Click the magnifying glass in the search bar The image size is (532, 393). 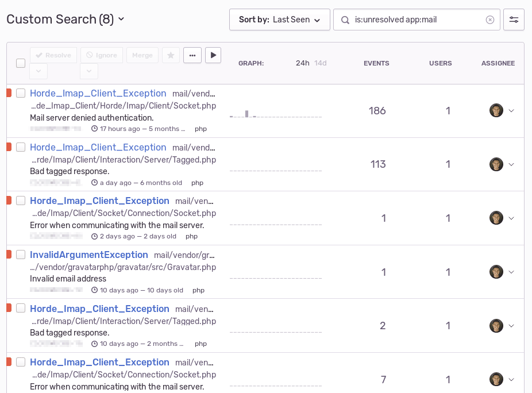click(345, 19)
